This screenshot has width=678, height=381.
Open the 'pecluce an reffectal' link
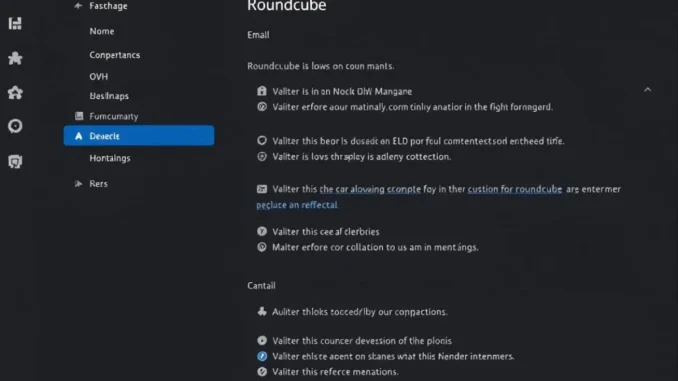pyautogui.click(x=297, y=205)
